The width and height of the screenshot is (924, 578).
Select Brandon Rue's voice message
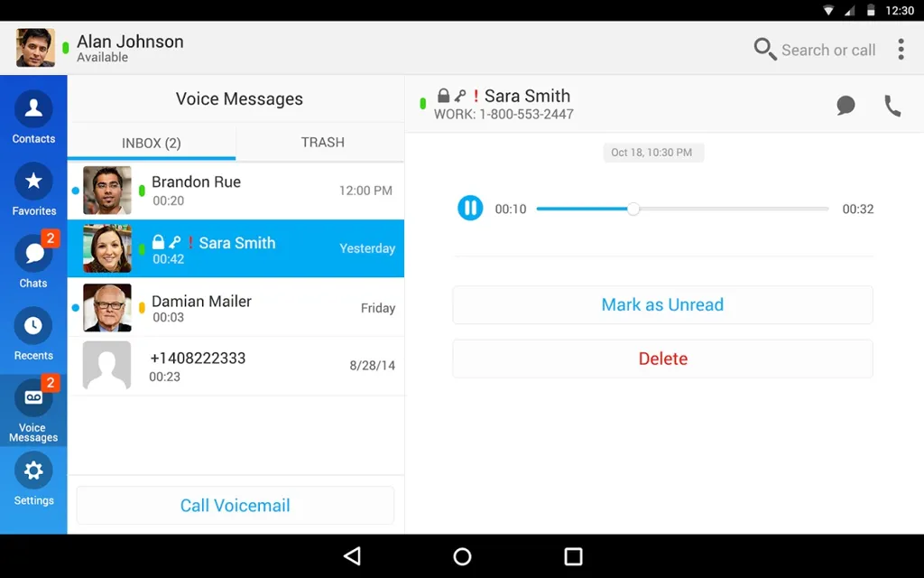tap(236, 191)
